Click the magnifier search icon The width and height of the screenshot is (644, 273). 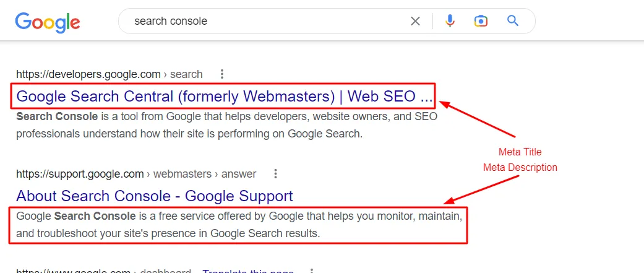pyautogui.click(x=513, y=20)
